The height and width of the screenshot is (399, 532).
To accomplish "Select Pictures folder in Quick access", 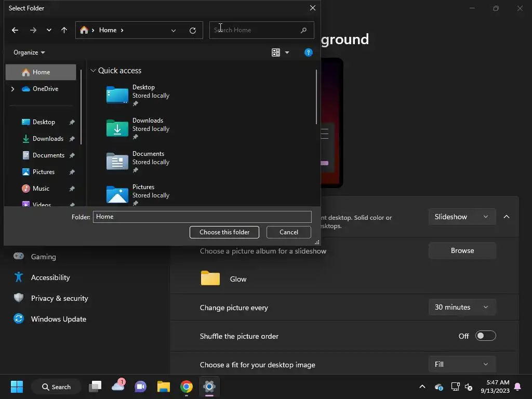I will click(x=138, y=195).
